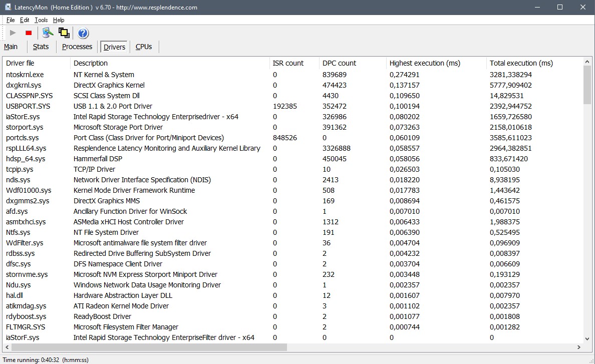The height and width of the screenshot is (364, 595).
Task: Select the CPUs tab
Action: point(144,47)
